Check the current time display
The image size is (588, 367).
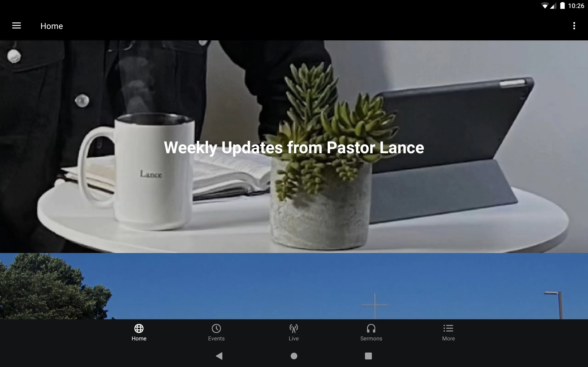point(577,6)
